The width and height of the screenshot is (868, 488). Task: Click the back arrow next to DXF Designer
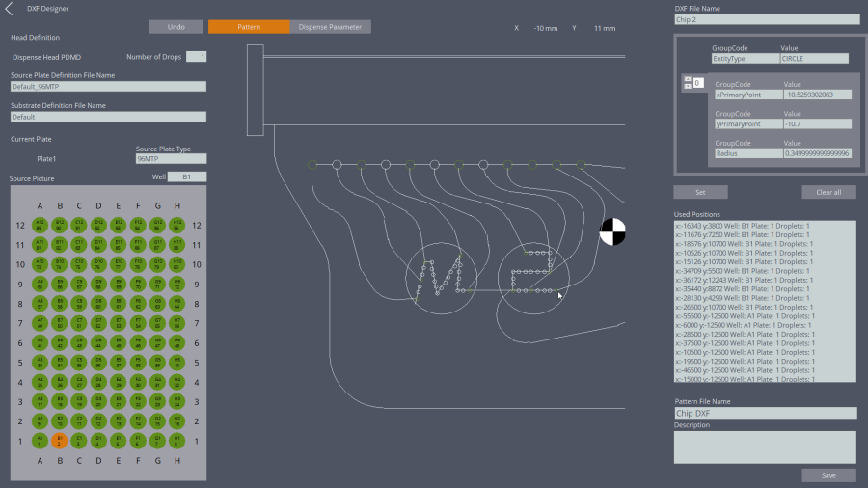[10, 9]
